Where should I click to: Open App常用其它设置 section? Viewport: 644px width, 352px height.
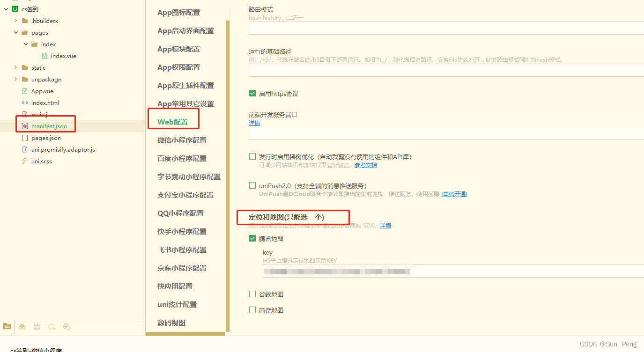coord(185,104)
